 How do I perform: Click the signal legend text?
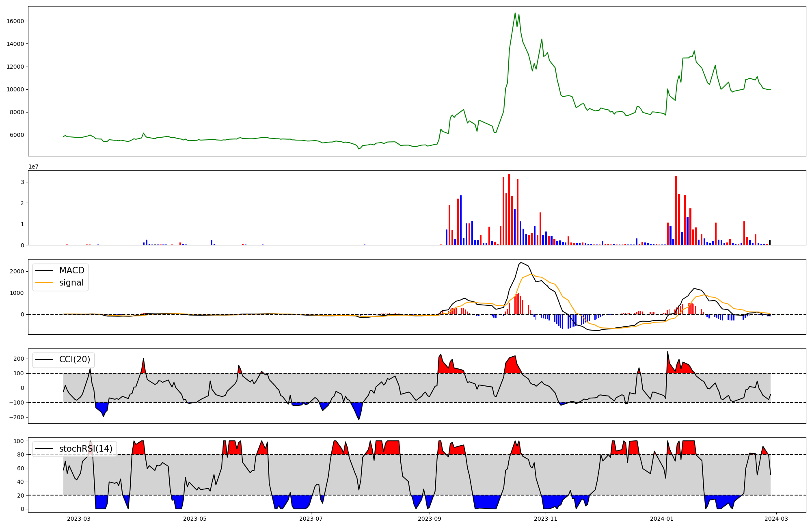point(71,283)
